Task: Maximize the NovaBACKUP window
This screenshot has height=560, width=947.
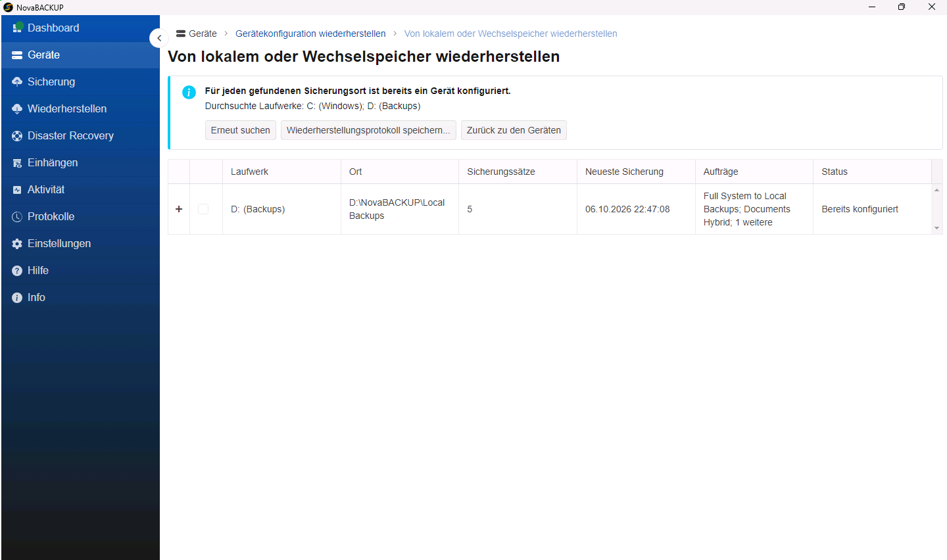Action: tap(902, 7)
